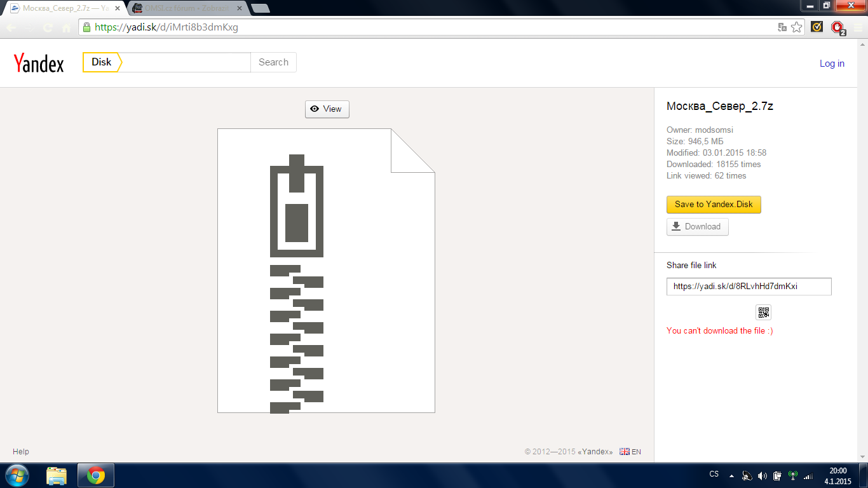Open the Help link in footer
The image size is (868, 488).
pyautogui.click(x=21, y=452)
